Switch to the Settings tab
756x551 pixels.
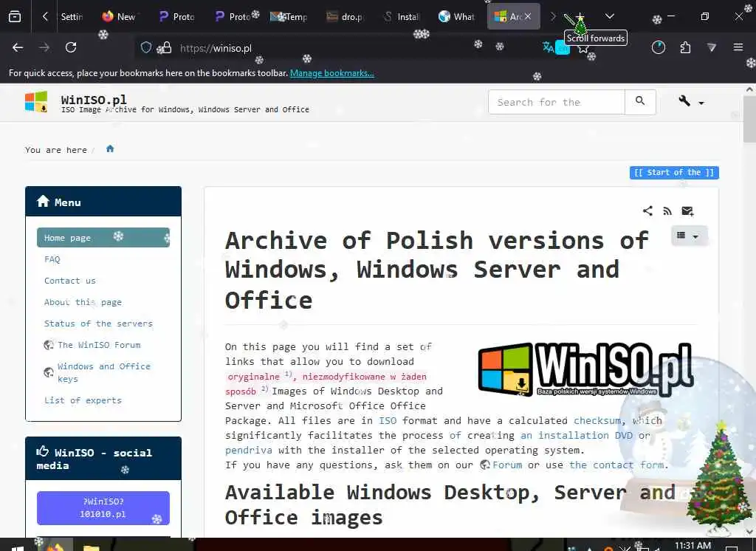(72, 16)
